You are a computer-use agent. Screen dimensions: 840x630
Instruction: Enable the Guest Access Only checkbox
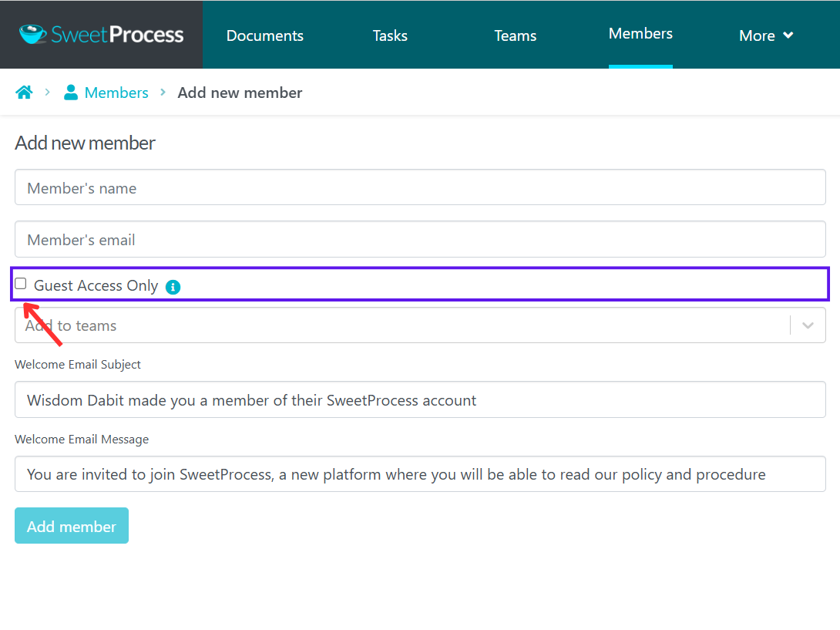(x=20, y=284)
